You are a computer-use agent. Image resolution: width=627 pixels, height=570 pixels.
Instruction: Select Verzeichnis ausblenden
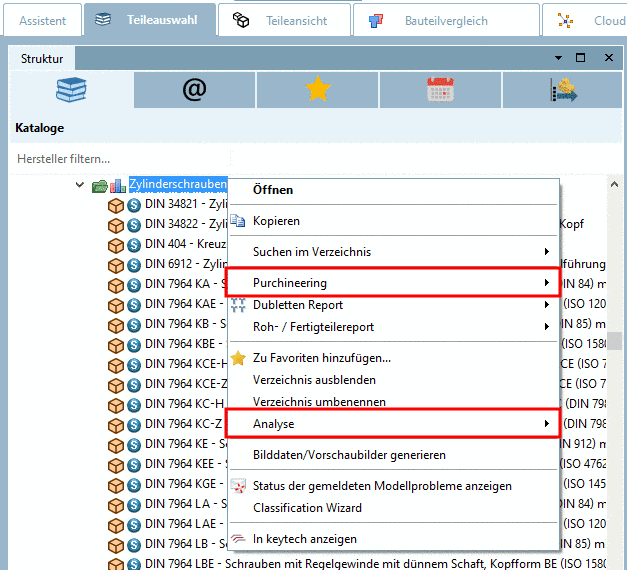393,380
